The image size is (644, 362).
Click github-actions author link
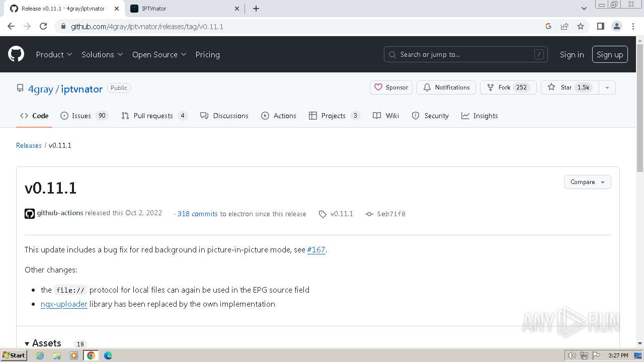[x=60, y=213]
